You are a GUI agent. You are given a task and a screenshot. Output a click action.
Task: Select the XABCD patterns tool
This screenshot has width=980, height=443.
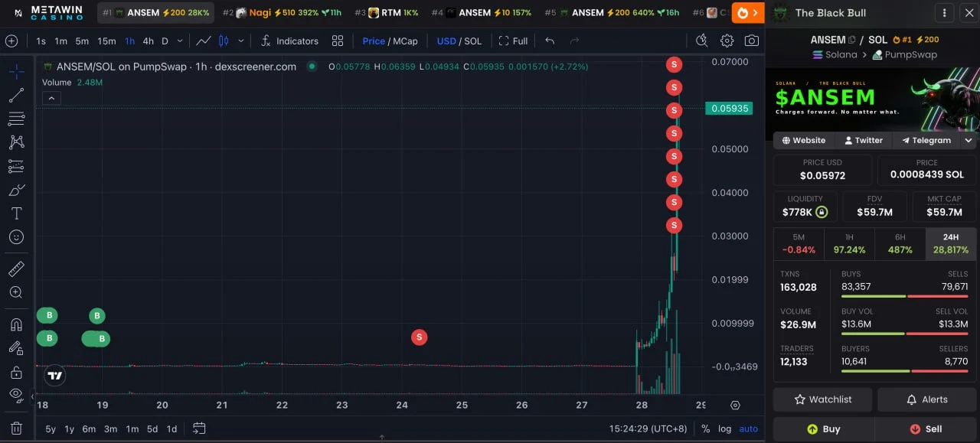point(16,142)
